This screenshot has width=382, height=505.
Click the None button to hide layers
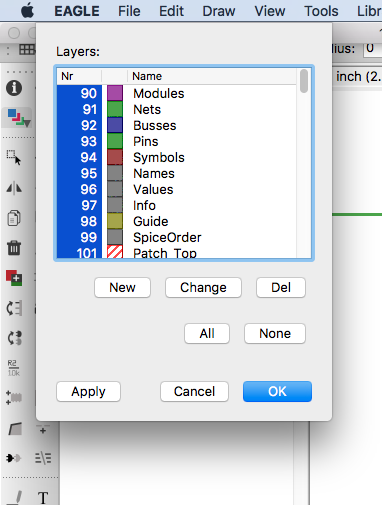click(275, 333)
